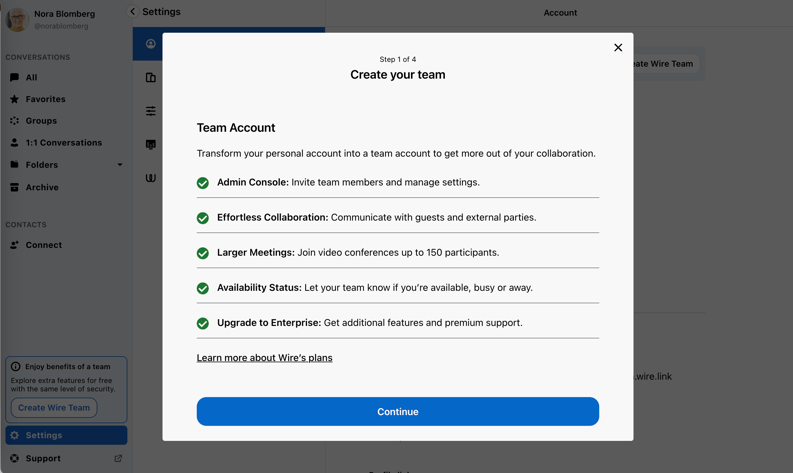Click the 'Admin Console:' feature label
Screen dimensions: 793x473
pos(252,182)
